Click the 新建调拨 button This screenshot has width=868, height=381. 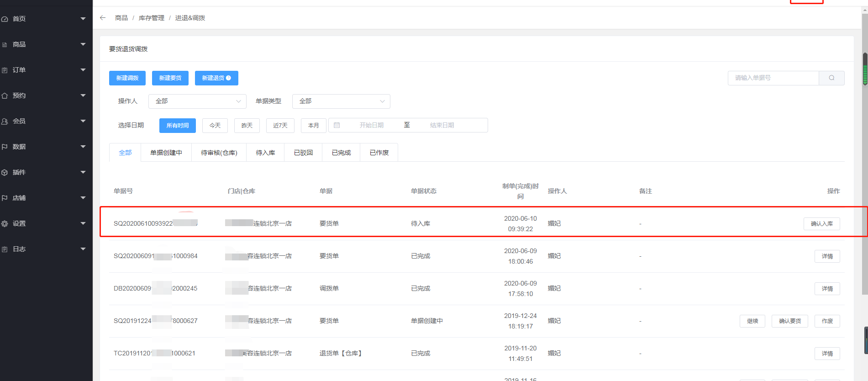click(x=127, y=78)
